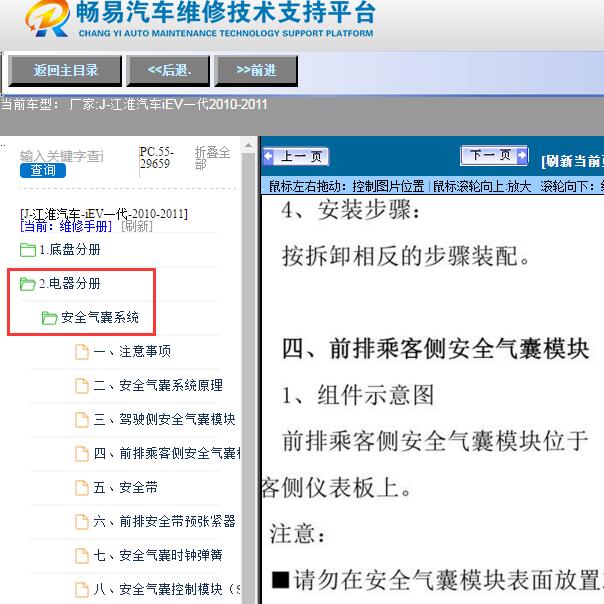Click the [J-江淮汽车-iEV一代-2010-2011] title text
The image size is (604, 604).
[x=104, y=213]
